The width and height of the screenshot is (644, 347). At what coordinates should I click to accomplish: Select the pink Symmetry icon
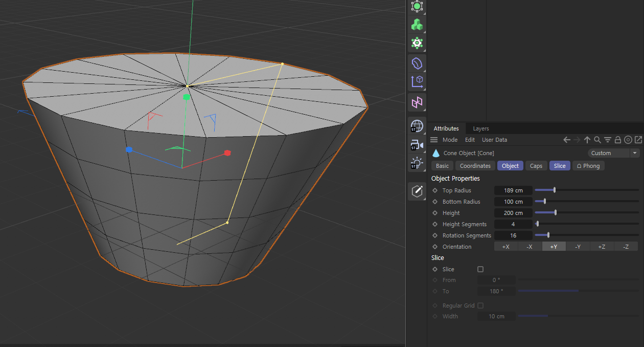click(x=417, y=102)
